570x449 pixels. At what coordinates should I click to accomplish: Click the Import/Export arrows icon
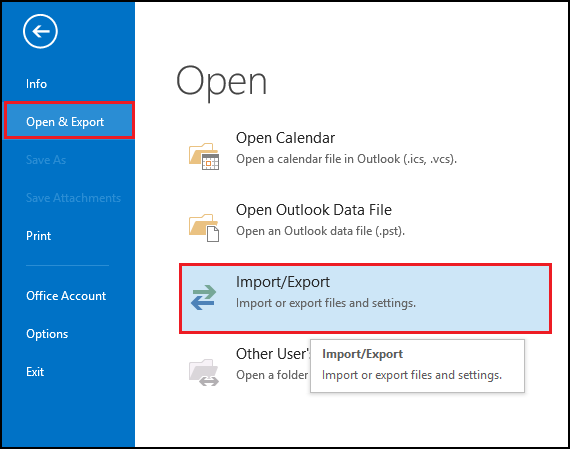[x=204, y=297]
